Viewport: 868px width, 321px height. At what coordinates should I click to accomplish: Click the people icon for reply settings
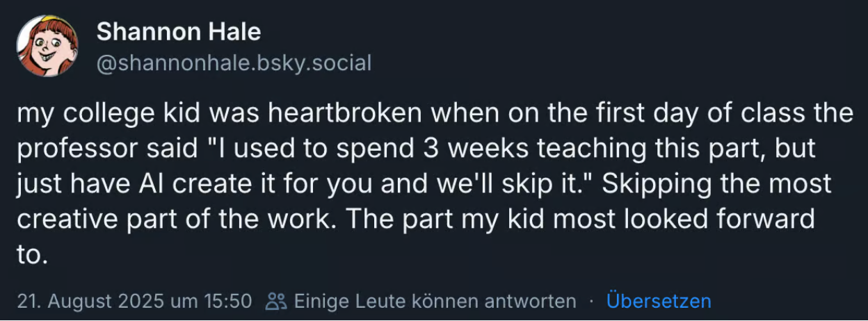(x=276, y=302)
